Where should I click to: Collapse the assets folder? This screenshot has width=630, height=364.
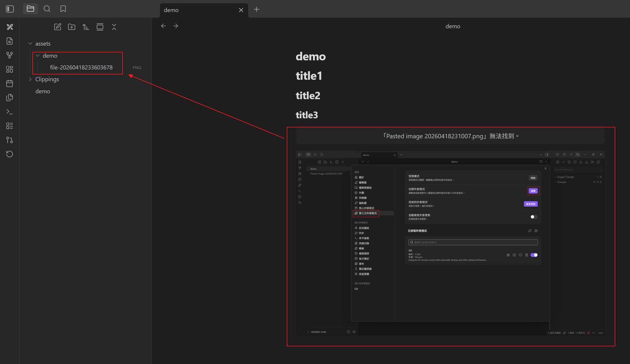point(30,44)
